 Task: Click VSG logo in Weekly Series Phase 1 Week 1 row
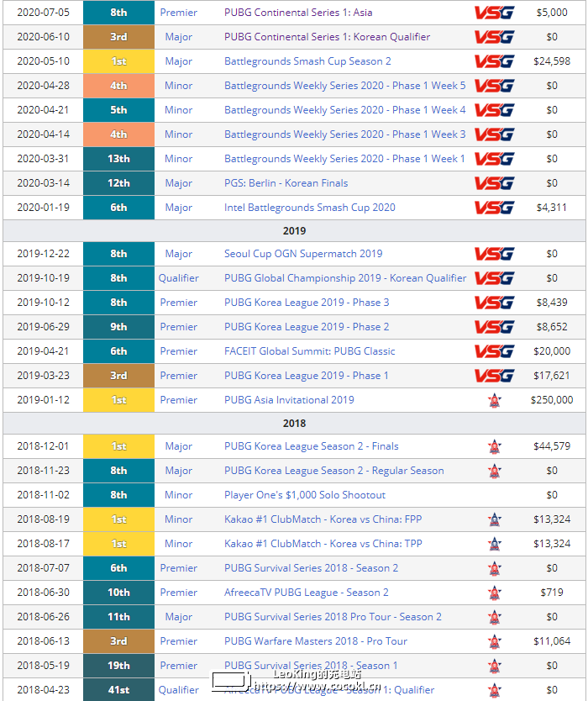tap(494, 159)
